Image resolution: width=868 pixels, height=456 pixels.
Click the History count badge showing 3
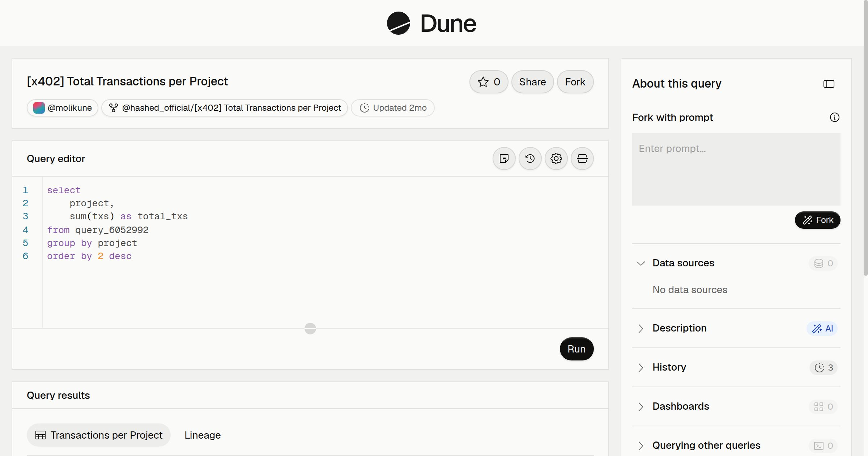824,367
